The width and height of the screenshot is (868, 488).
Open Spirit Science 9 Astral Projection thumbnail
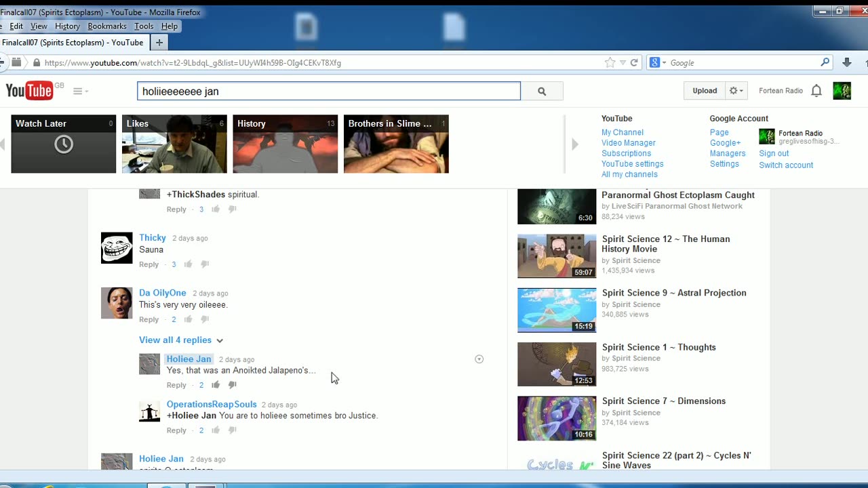(557, 310)
